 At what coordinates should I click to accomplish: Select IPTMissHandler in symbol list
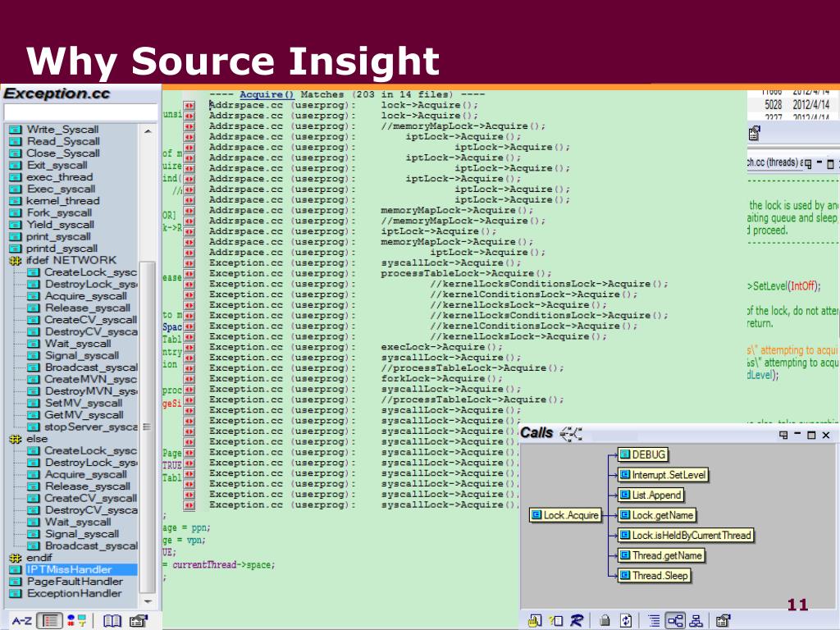pos(69,569)
